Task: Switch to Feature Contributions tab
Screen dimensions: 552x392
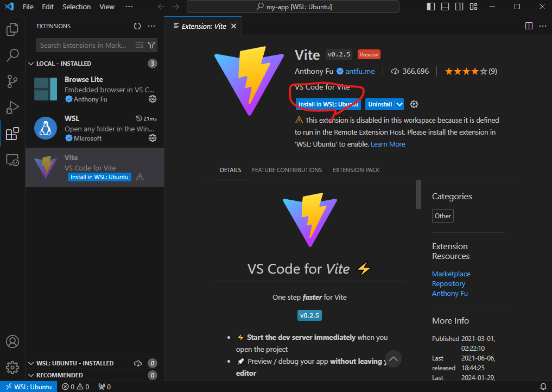Action: click(x=287, y=170)
